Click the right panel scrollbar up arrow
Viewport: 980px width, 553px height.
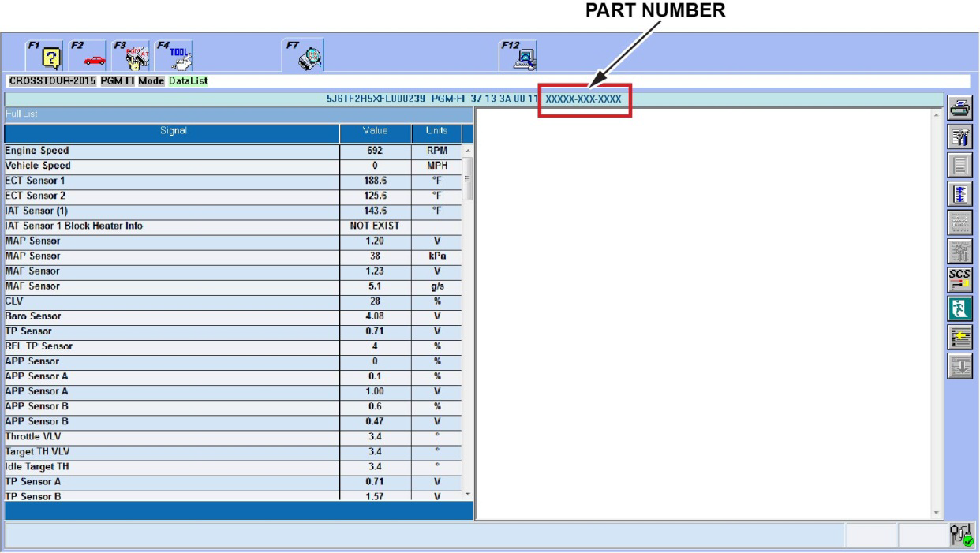[937, 115]
